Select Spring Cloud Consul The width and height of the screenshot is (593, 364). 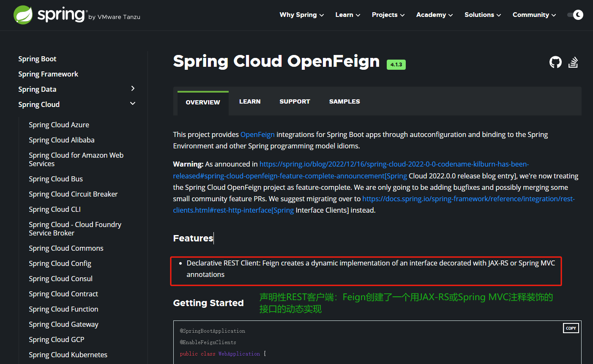click(60, 279)
